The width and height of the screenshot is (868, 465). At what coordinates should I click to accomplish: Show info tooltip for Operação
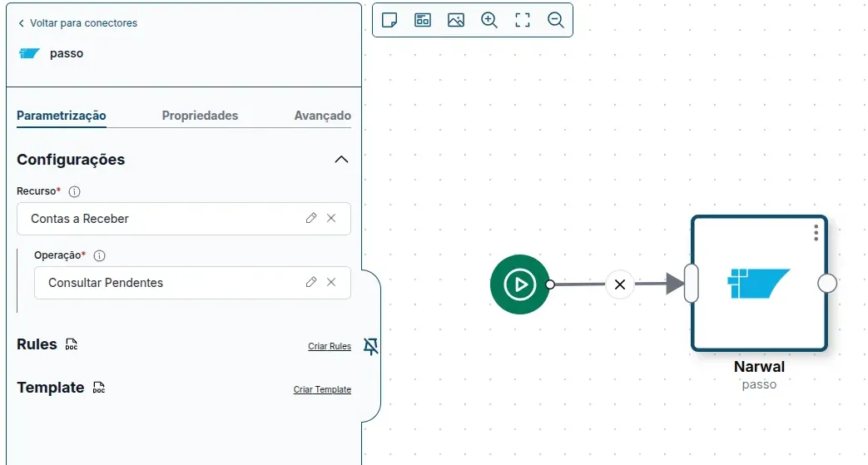coord(99,255)
